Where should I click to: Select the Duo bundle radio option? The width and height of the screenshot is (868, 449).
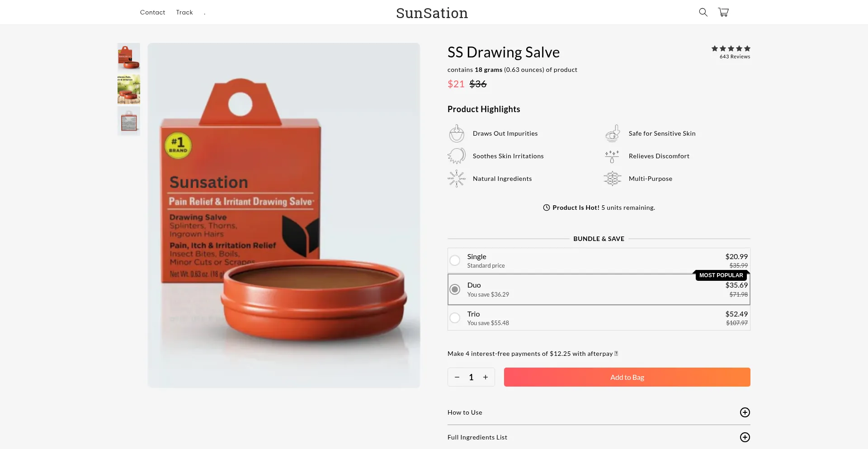455,289
